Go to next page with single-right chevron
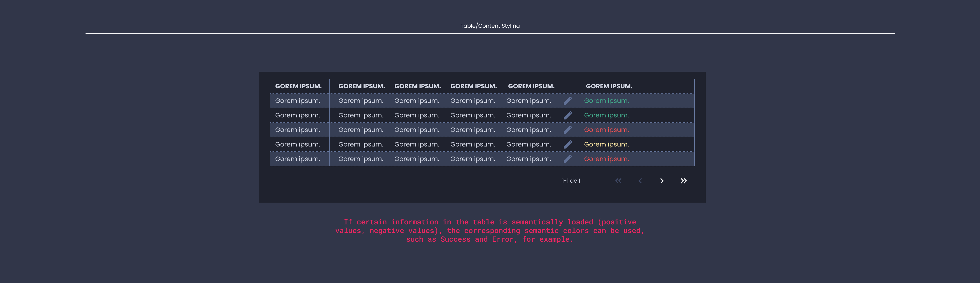 662,181
